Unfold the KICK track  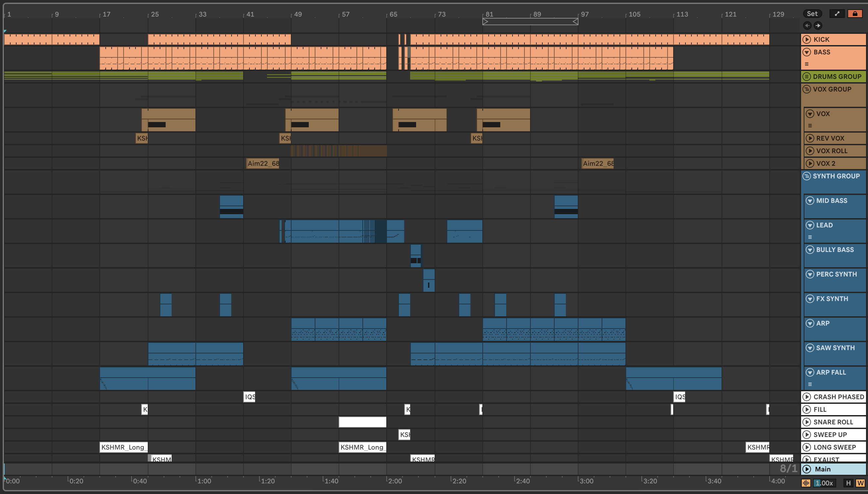[x=807, y=39]
